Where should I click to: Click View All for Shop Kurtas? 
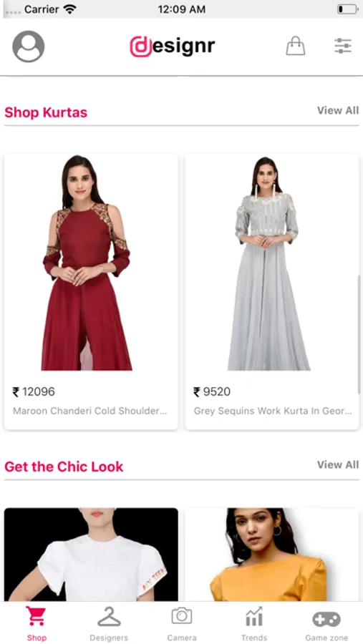tap(338, 110)
